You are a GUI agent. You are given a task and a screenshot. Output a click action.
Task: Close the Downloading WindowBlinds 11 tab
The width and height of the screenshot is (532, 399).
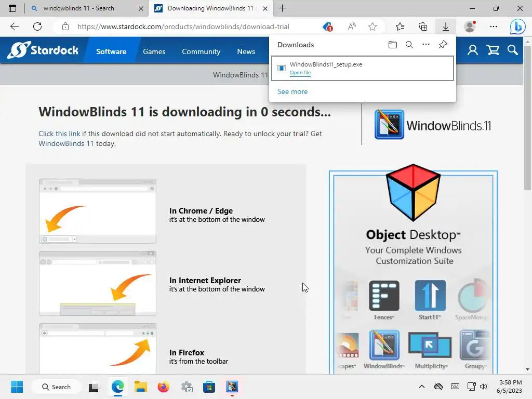point(265,8)
